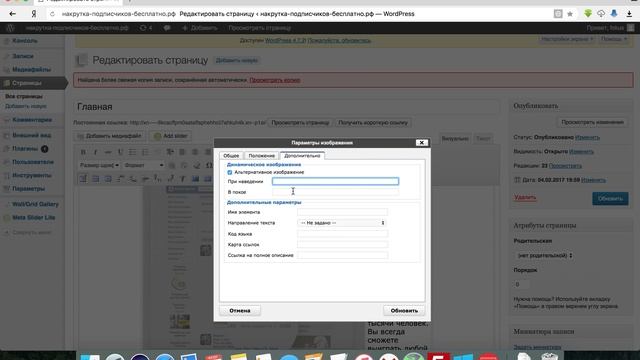Click the Порядок number field
This screenshot has width=640, height=360.
tap(521, 284)
